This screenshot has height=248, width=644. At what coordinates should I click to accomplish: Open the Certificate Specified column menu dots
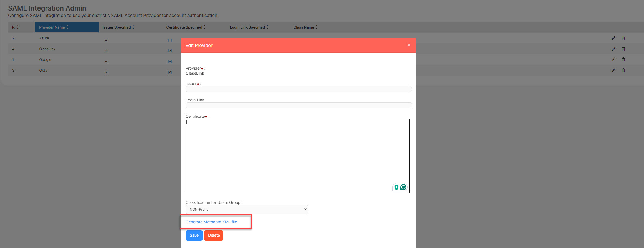click(205, 27)
